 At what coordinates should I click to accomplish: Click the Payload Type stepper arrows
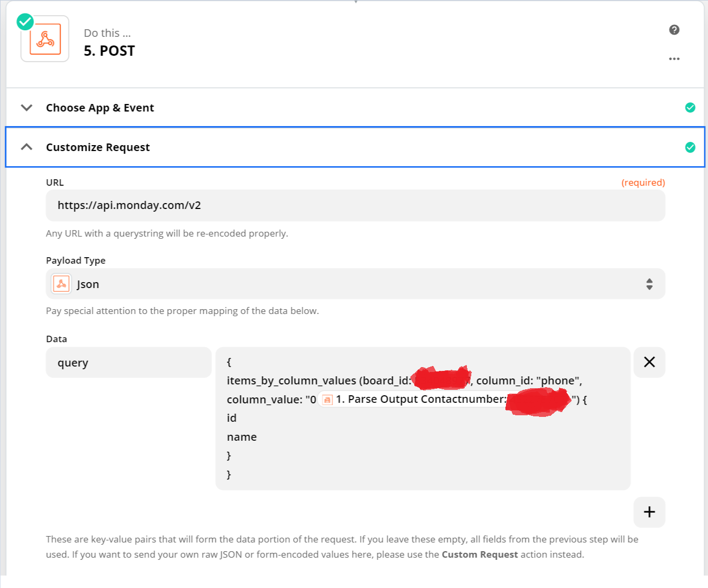649,284
